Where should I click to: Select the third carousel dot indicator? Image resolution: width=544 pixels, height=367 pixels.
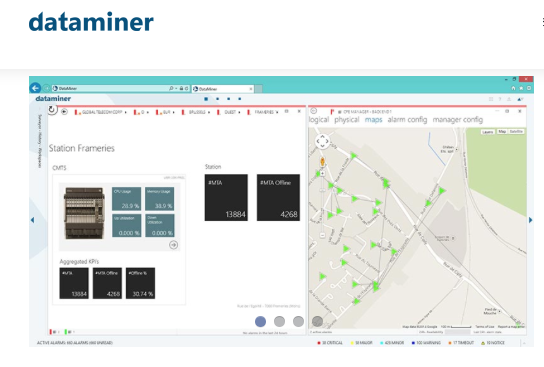click(298, 322)
